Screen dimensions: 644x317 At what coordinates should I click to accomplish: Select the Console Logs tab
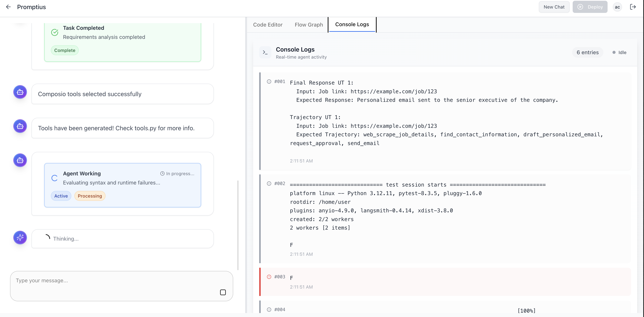(352, 24)
